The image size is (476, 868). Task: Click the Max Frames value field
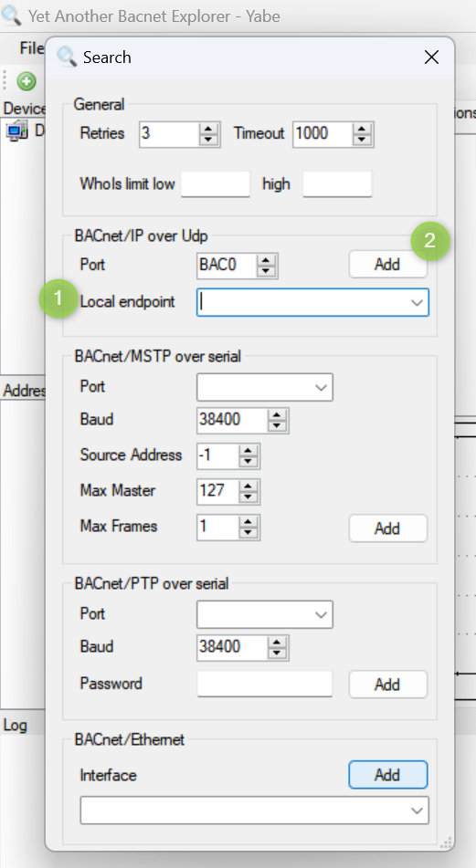coord(217,527)
